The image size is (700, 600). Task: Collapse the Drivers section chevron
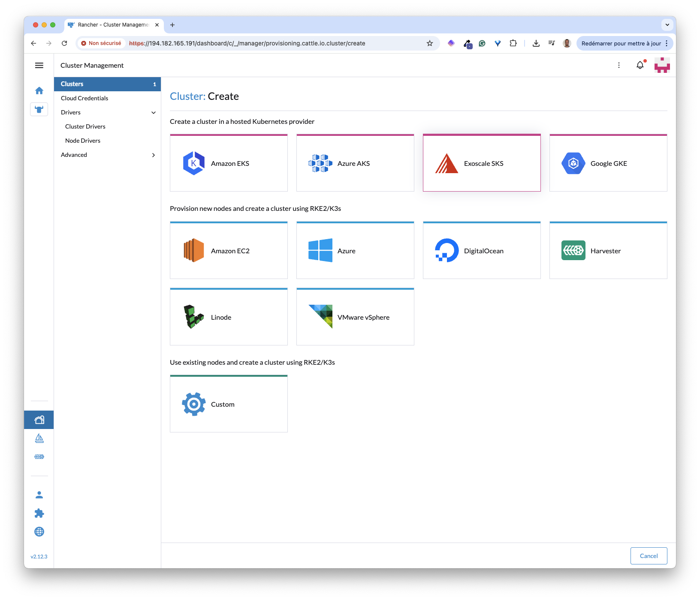154,113
